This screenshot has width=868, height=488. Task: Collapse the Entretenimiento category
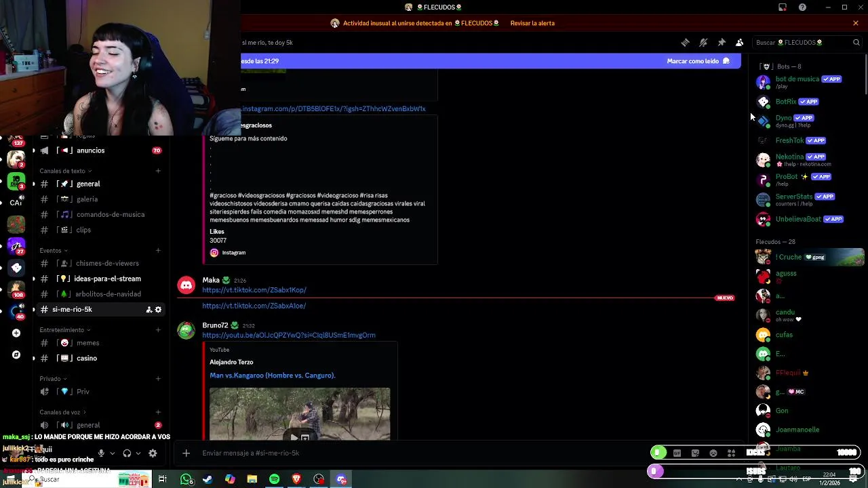(x=64, y=330)
